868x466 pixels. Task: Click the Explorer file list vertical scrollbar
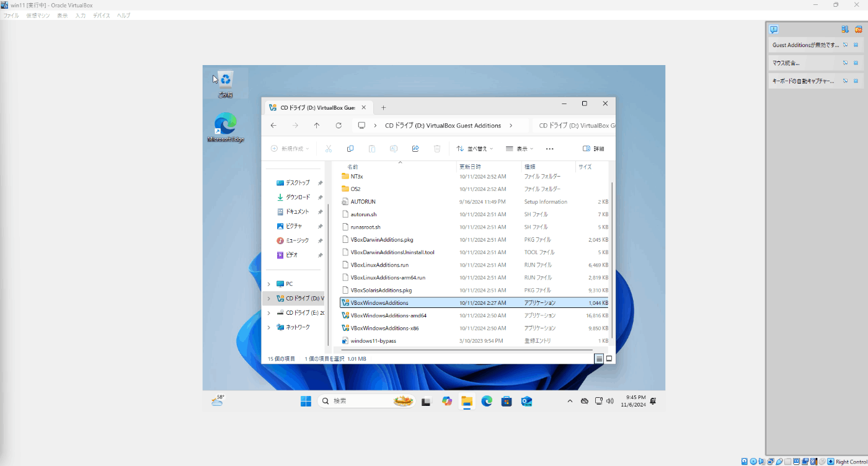point(613,260)
